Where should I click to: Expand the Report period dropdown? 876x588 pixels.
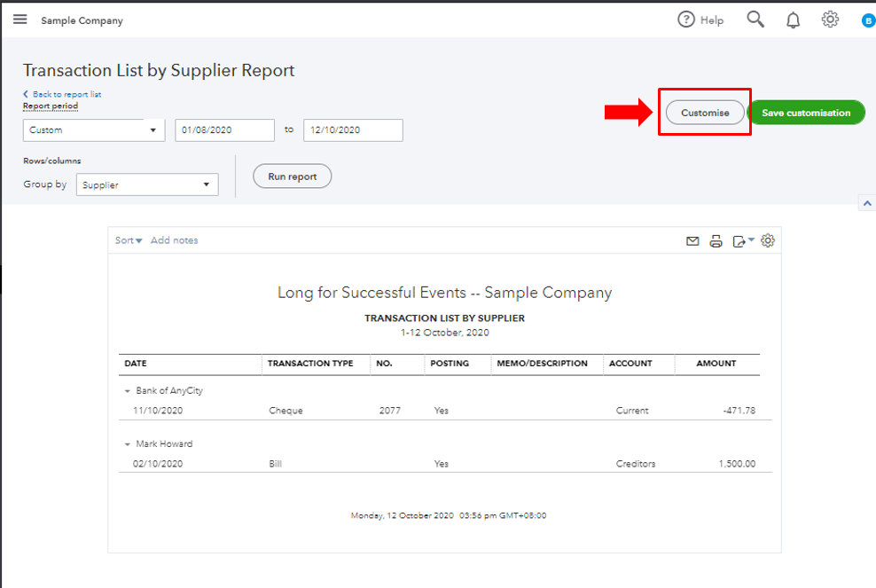(x=94, y=130)
